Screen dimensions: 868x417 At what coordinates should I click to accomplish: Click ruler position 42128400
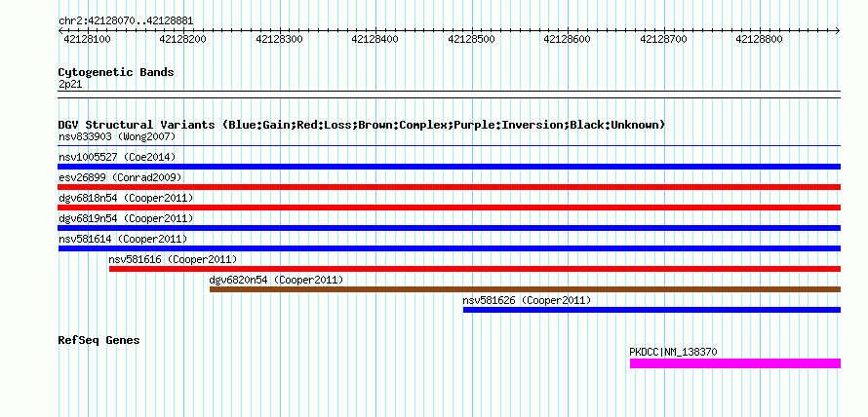coord(375,39)
